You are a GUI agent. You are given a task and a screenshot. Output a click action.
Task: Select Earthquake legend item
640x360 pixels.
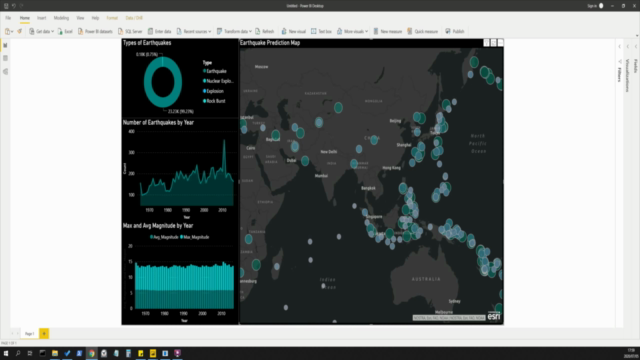tap(215, 71)
